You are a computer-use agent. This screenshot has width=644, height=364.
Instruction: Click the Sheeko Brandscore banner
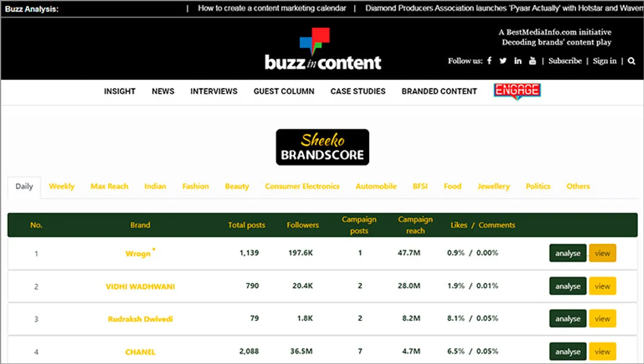pos(323,147)
